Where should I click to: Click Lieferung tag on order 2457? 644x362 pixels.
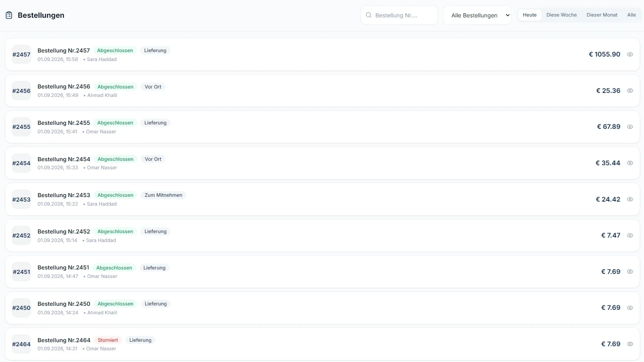coord(155,51)
